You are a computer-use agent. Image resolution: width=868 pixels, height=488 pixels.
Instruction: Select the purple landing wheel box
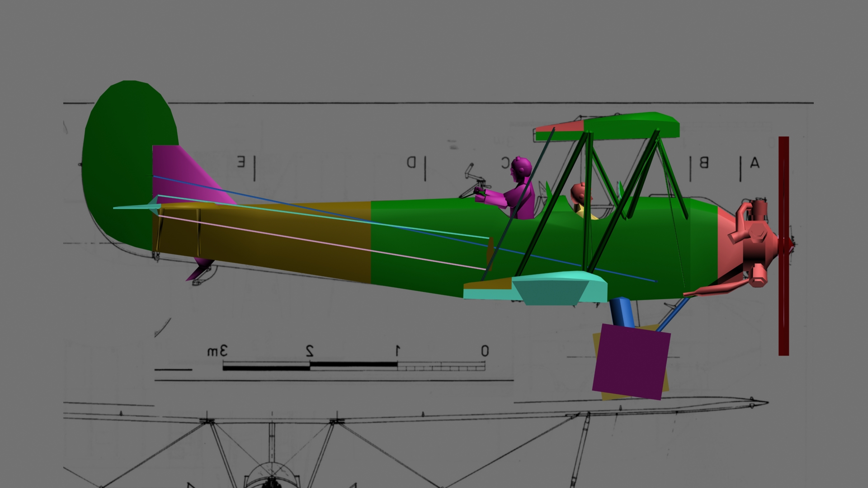point(630,363)
